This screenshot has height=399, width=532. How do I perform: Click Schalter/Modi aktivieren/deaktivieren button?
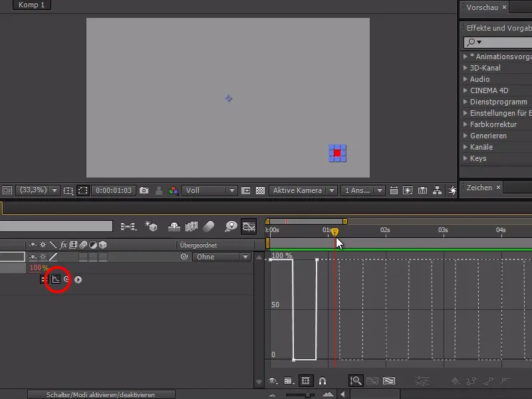[x=101, y=394]
